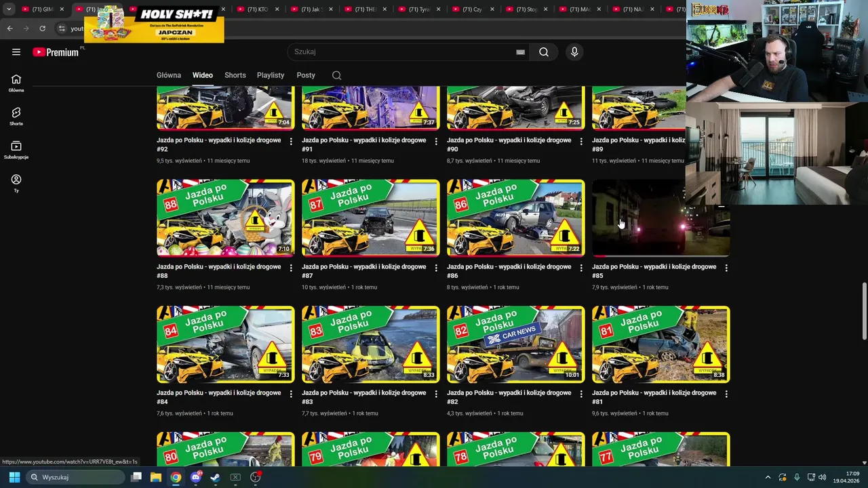Reload the page with browser refresh icon

pos(42,28)
